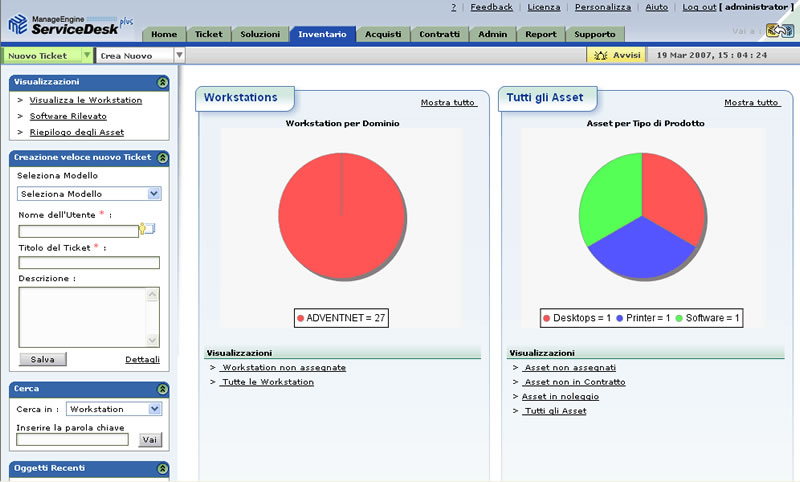Expand the Crea Nuovo dropdown

179,55
